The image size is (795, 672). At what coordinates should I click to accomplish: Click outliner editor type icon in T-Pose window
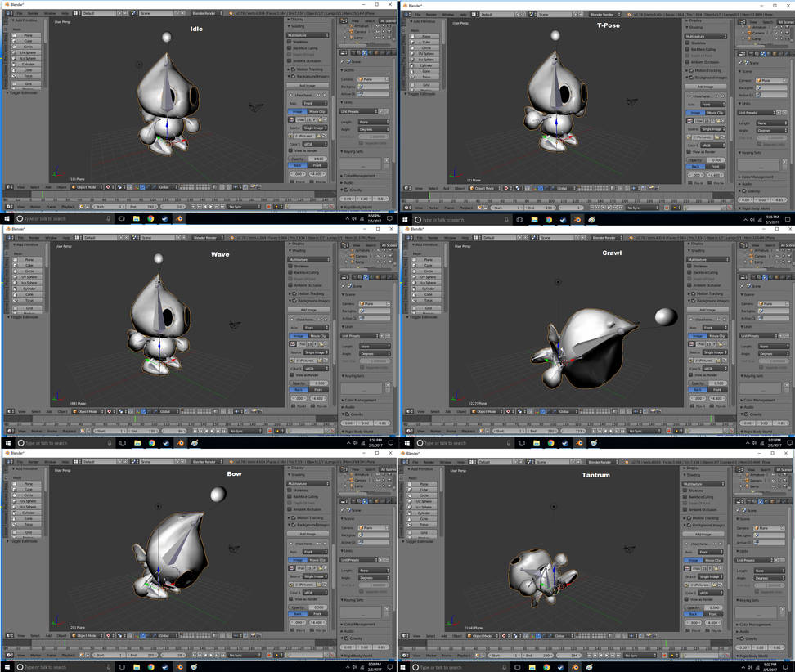tap(743, 22)
